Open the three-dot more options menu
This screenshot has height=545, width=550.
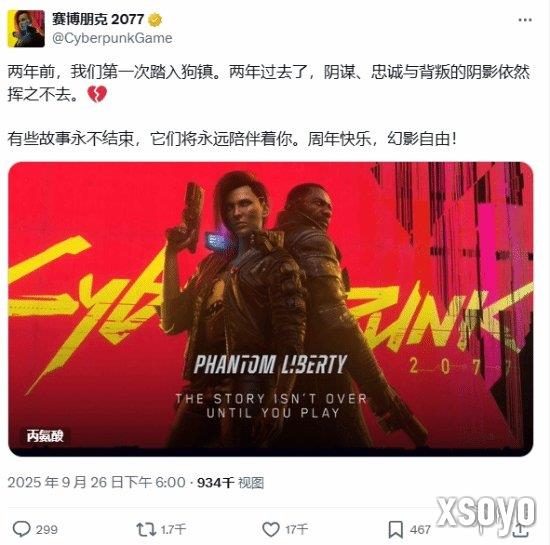(525, 20)
